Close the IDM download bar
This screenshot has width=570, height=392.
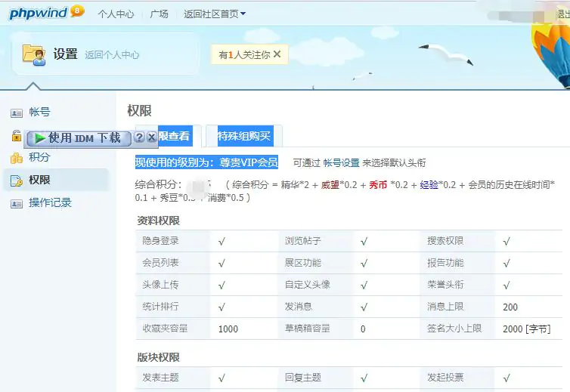click(152, 137)
